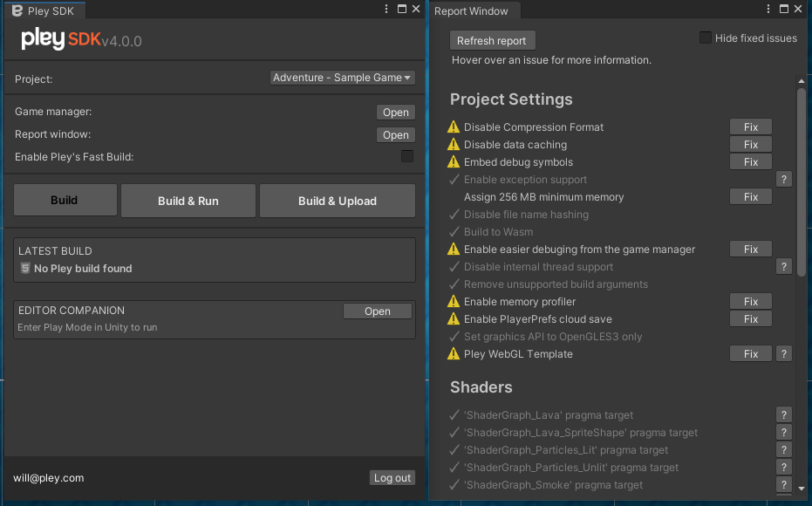The width and height of the screenshot is (812, 506).
Task: Click warning icon next to Disable Compression Format
Action: 454,126
